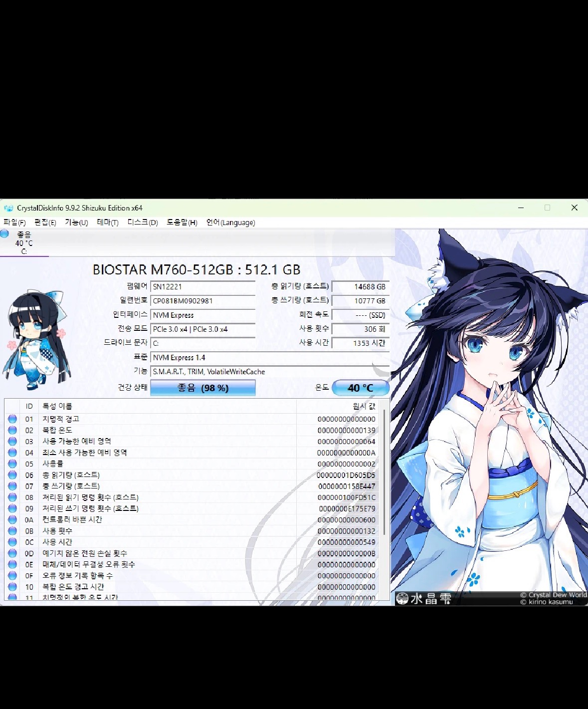Click the firmware field SN12221
Image resolution: width=588 pixels, height=709 pixels.
[x=203, y=287]
